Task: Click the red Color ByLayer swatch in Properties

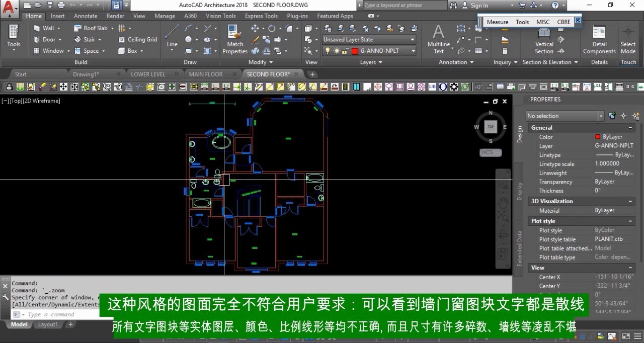Action: [x=598, y=137]
